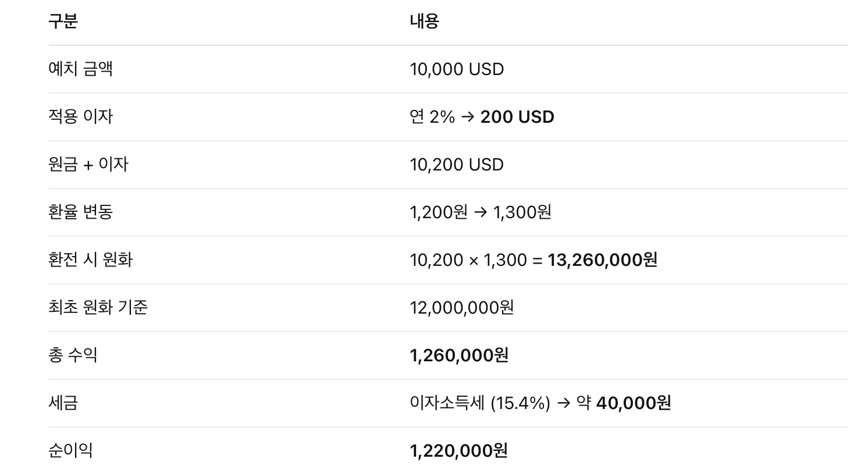Click the bold 13,260,000원 result
The height and width of the screenshot is (473, 868).
(602, 260)
